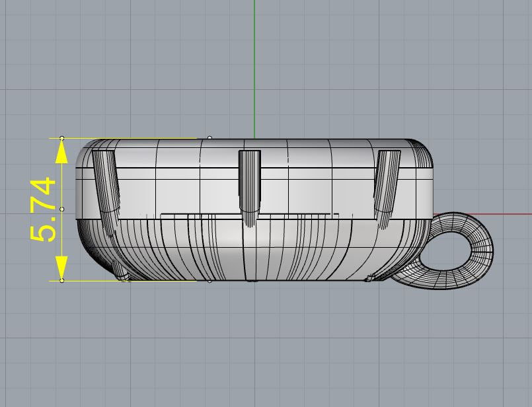Click the green vertical axis line above the model
532x407 pixels.
[x=254, y=66]
